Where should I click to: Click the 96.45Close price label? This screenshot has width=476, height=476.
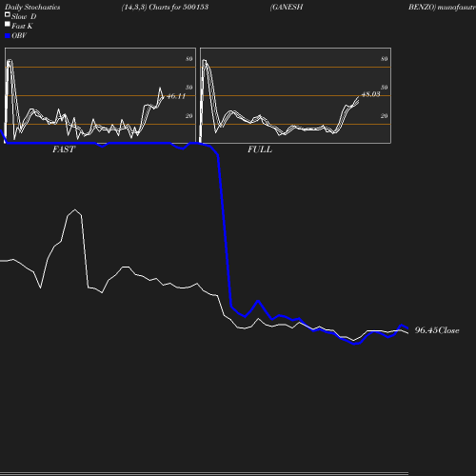click(x=437, y=330)
